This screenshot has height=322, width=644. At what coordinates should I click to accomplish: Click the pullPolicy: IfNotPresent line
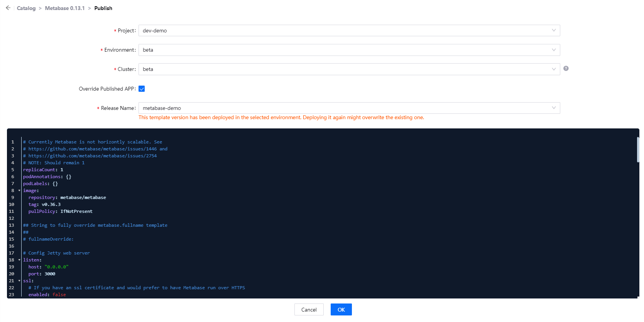pyautogui.click(x=61, y=211)
